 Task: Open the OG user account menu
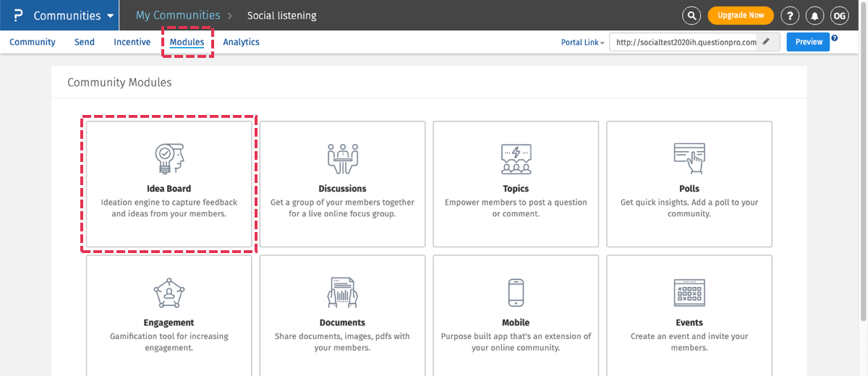point(839,15)
